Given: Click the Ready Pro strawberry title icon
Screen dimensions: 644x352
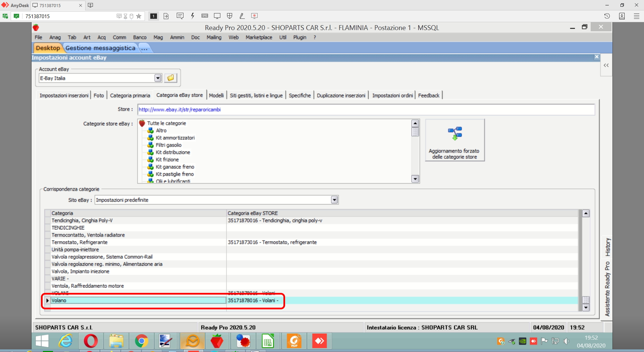Looking at the screenshot, I should [x=36, y=28].
